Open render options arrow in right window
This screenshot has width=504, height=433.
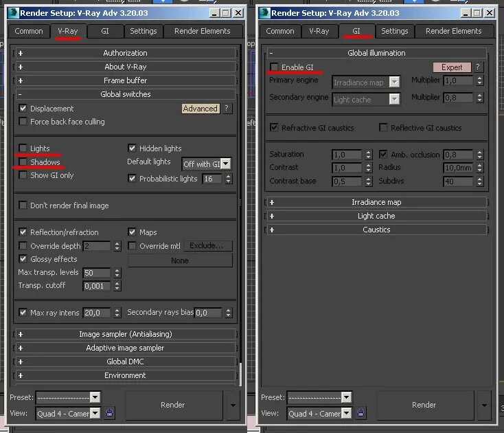[x=484, y=405]
